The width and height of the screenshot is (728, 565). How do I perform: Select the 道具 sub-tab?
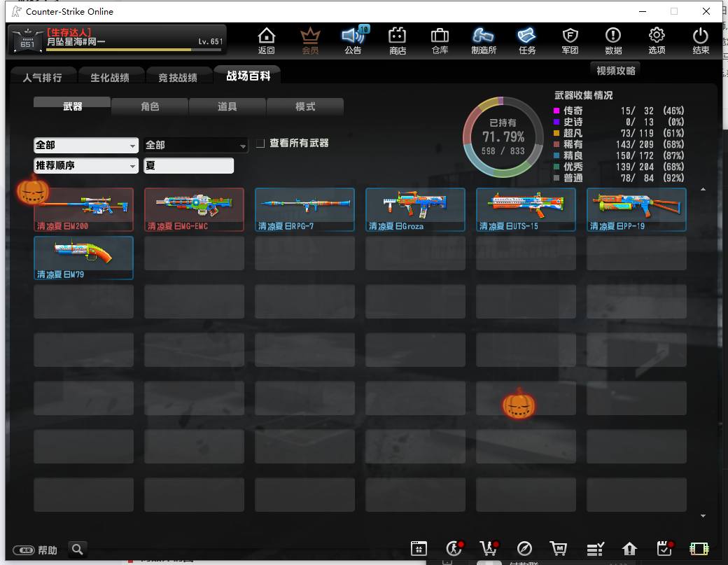coord(227,106)
